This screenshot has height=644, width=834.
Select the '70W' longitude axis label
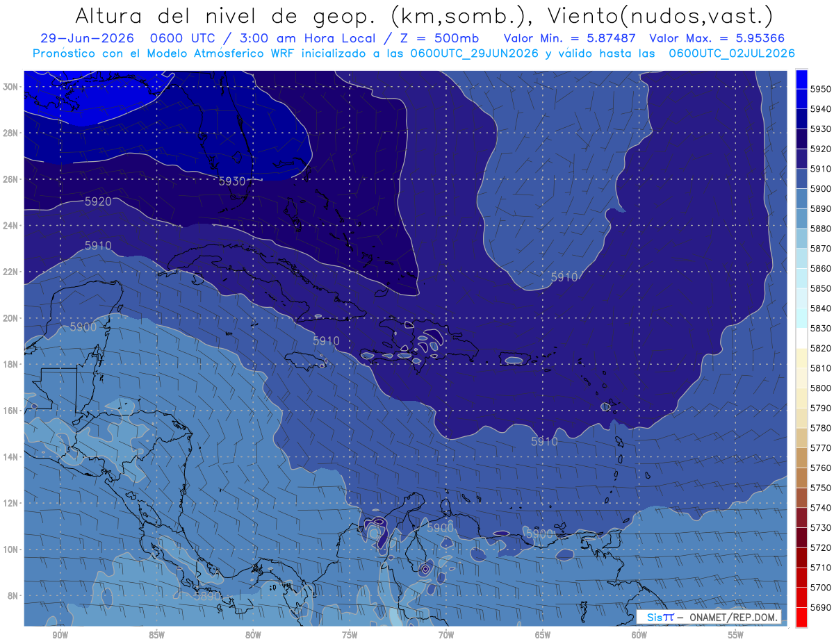tap(446, 635)
